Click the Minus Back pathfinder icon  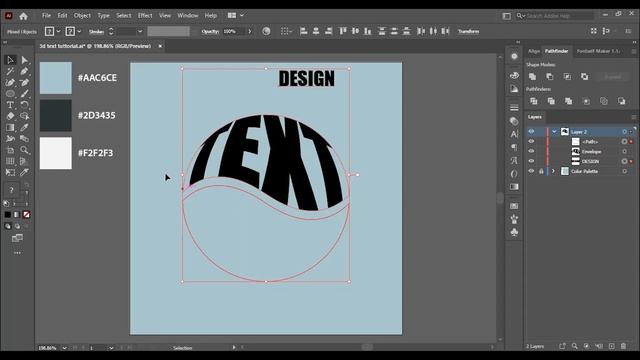(621, 101)
